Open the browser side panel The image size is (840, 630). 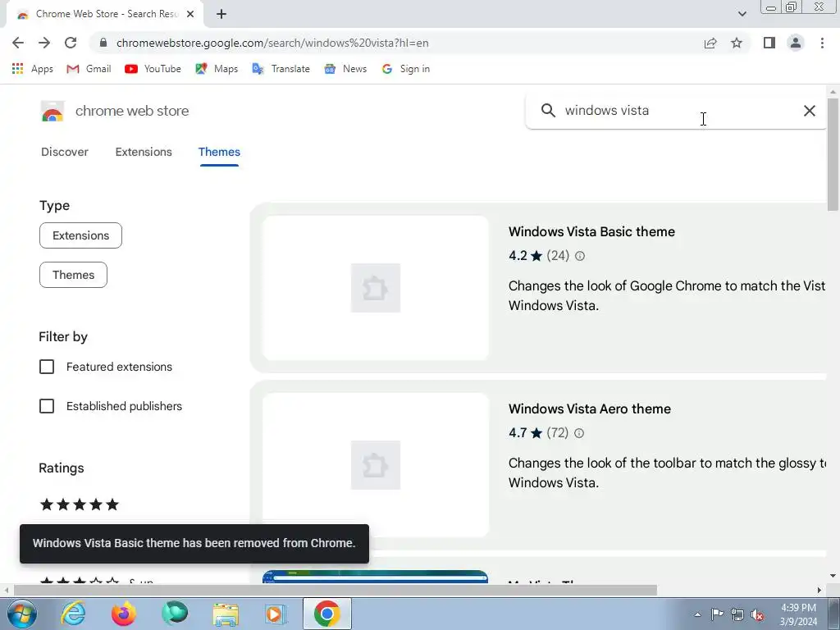tap(769, 43)
